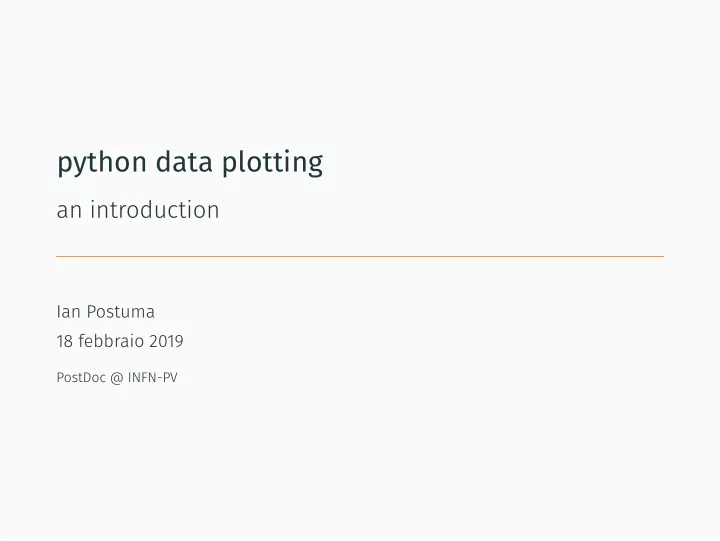Click the word "plotting" in the title
The height and width of the screenshot is (541, 720).
(273, 163)
